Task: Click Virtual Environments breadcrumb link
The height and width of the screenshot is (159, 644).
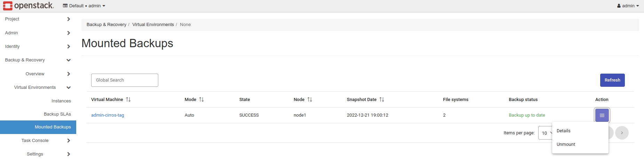Action: point(153,25)
